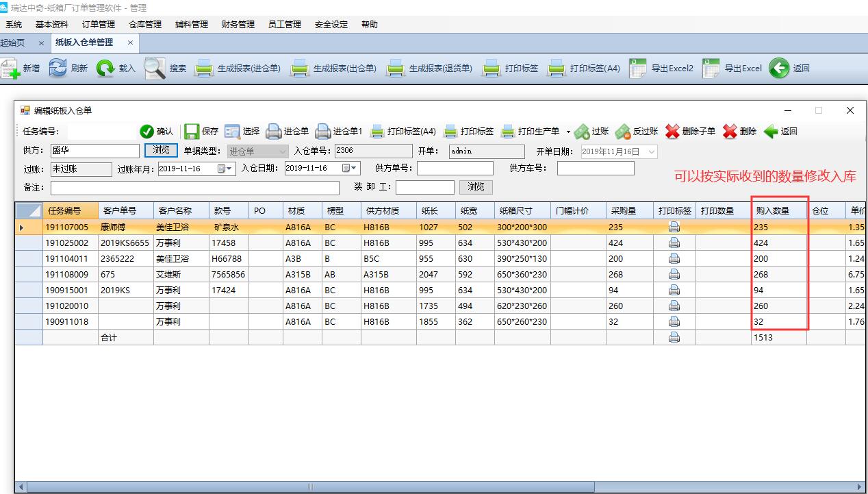Click the paper box size cell 620*230*260
Screen dimensions: 868x494
click(x=523, y=306)
